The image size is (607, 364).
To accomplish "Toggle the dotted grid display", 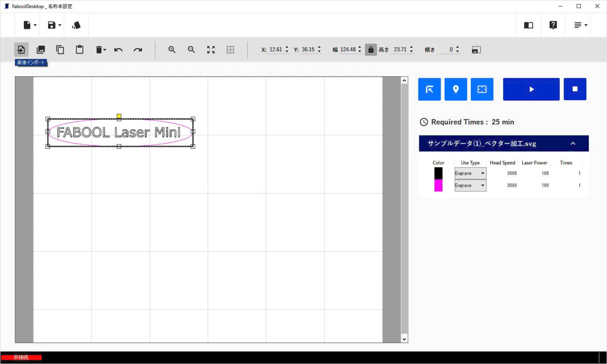I will [230, 50].
